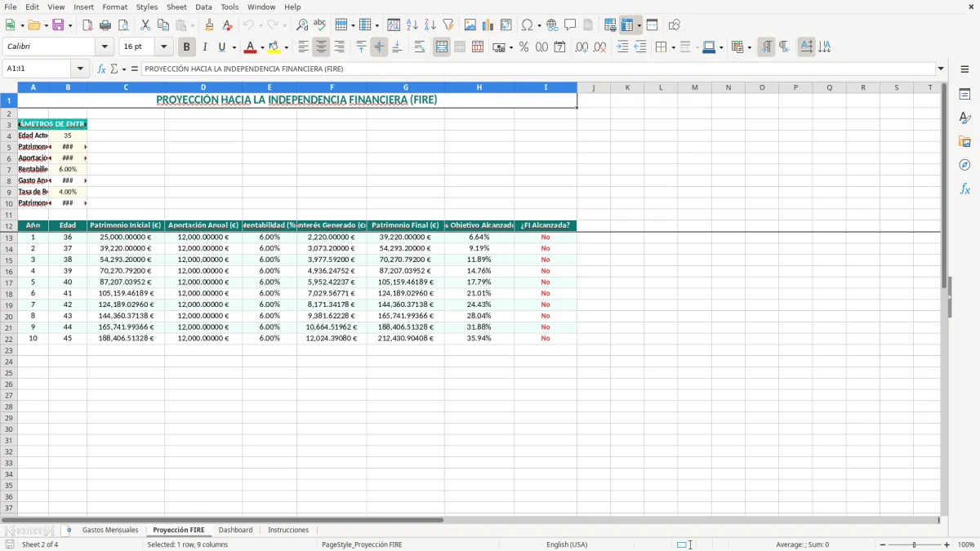
Task: Click the Clear Direct Formatting icon
Action: pyautogui.click(x=227, y=25)
